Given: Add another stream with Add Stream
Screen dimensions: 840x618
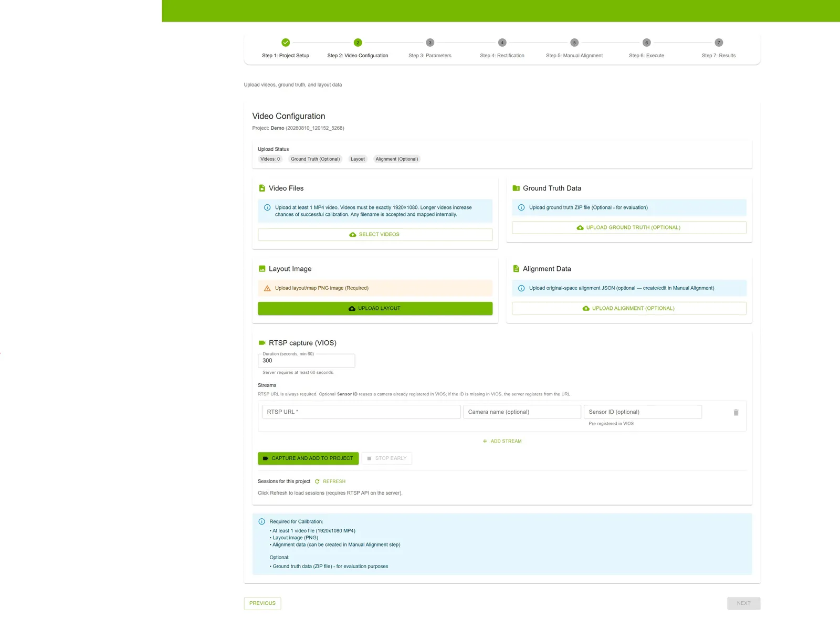Looking at the screenshot, I should tap(502, 441).
